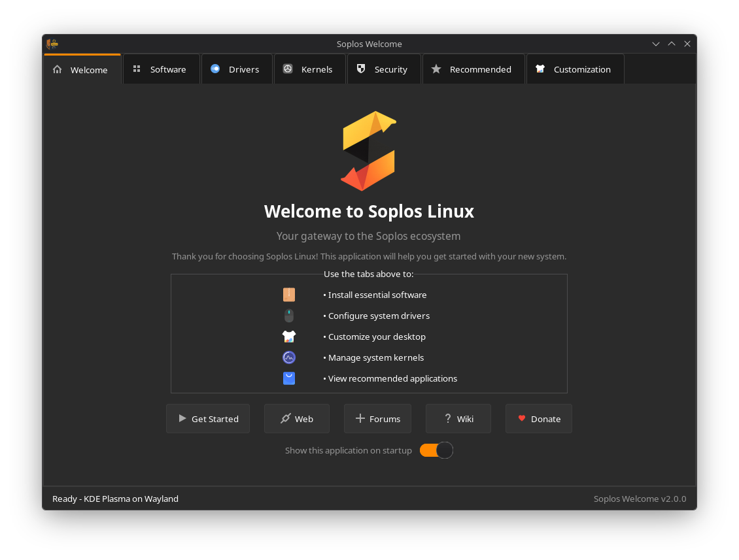Click the Soplos logo in the center

point(369,151)
